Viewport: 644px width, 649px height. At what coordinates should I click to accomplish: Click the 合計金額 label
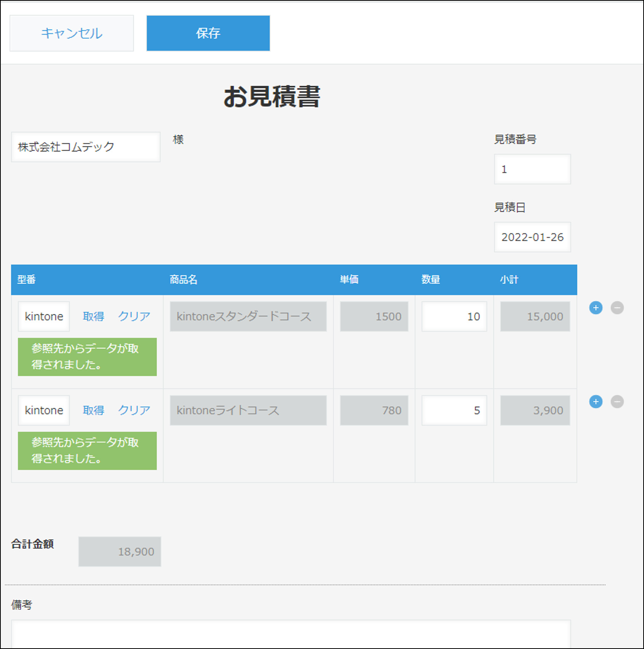pos(32,544)
